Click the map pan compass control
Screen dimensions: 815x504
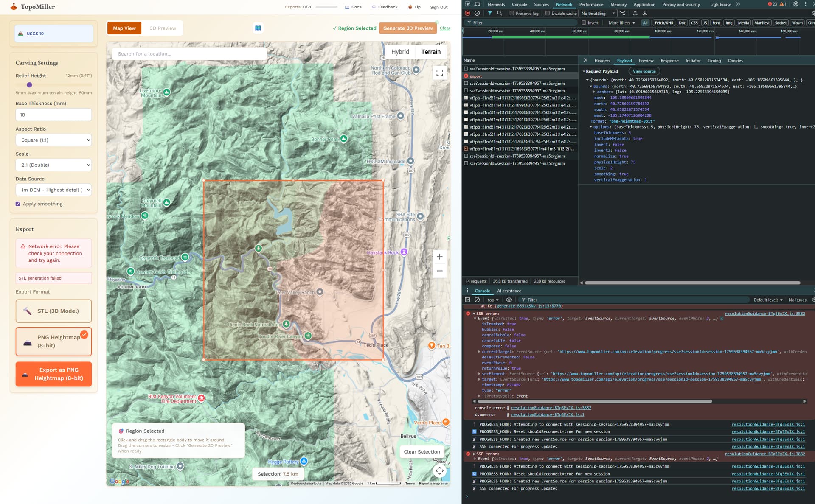(x=439, y=470)
